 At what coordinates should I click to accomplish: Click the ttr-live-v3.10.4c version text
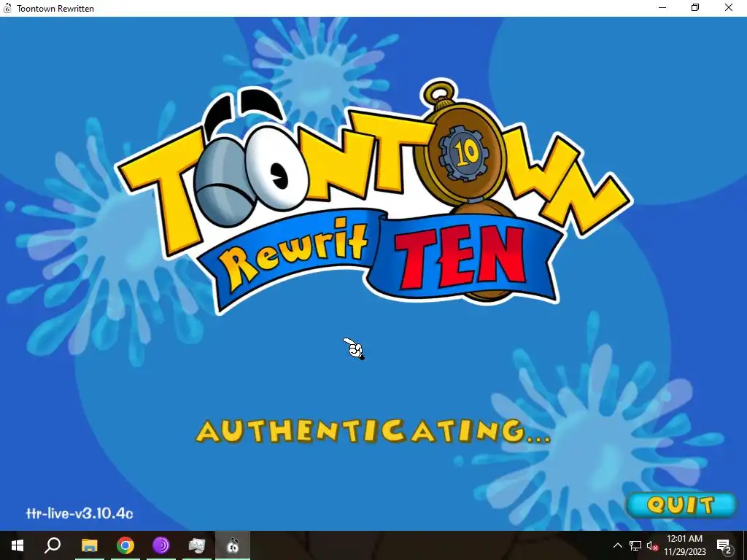coord(80,513)
